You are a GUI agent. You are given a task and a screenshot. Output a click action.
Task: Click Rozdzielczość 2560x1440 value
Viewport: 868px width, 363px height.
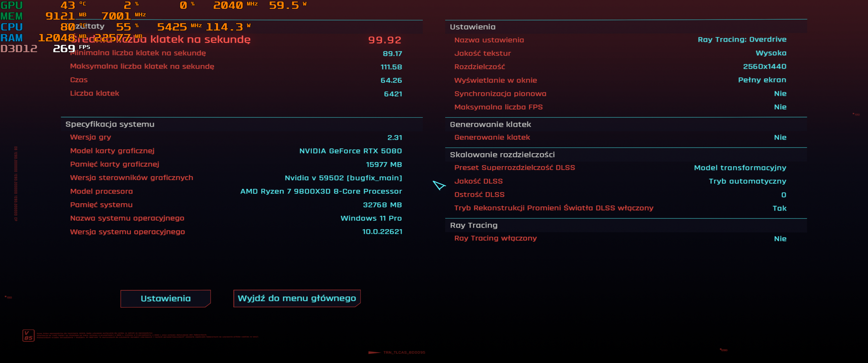[x=764, y=67]
